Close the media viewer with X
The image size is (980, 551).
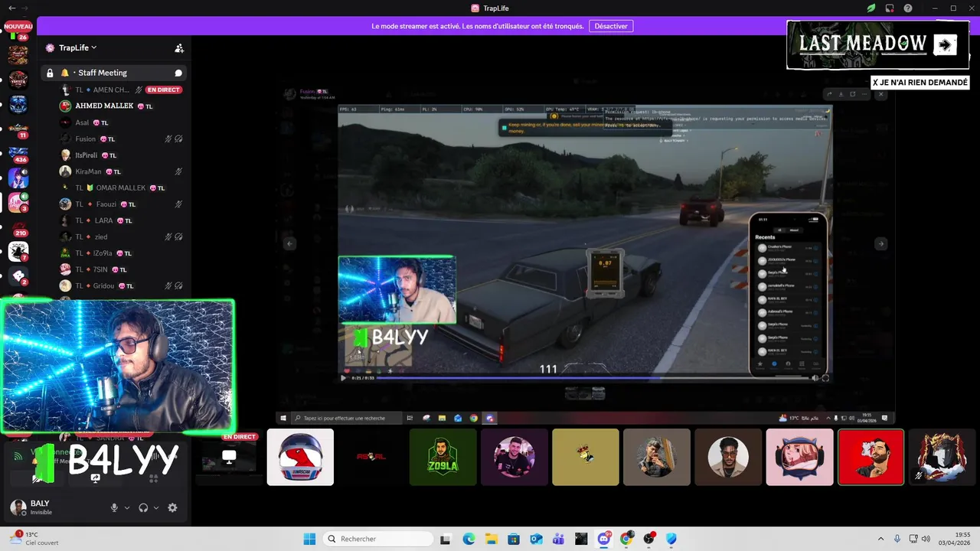pyautogui.click(x=880, y=94)
